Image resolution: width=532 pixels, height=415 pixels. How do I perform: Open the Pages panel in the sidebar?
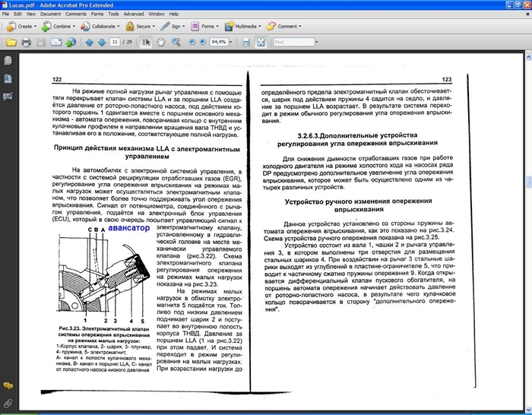coord(7,62)
